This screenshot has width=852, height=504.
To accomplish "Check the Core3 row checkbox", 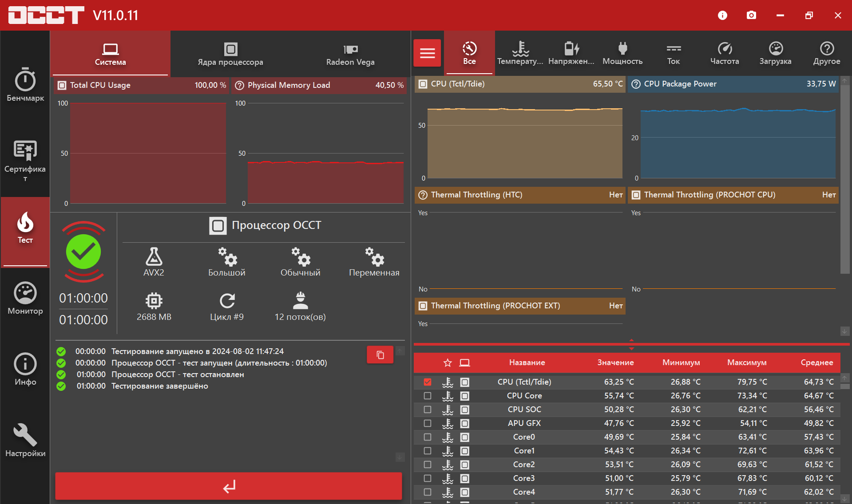I will (x=428, y=478).
